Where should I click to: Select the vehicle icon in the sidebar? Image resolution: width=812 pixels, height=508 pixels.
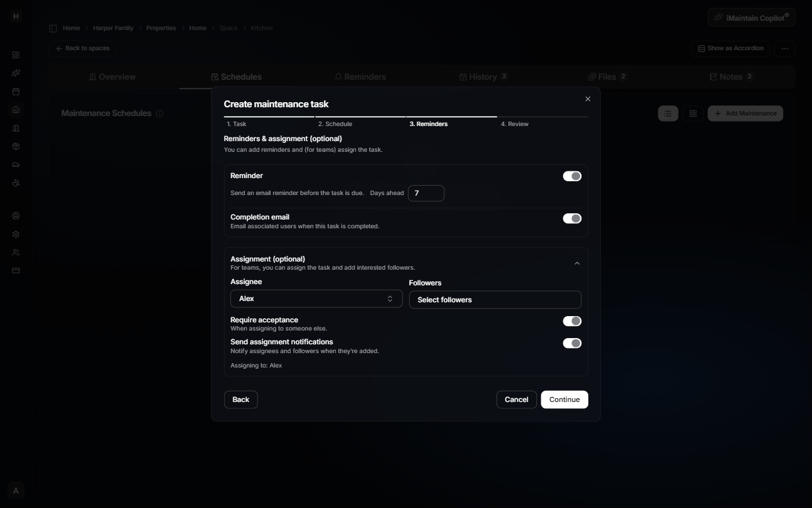coord(16,164)
